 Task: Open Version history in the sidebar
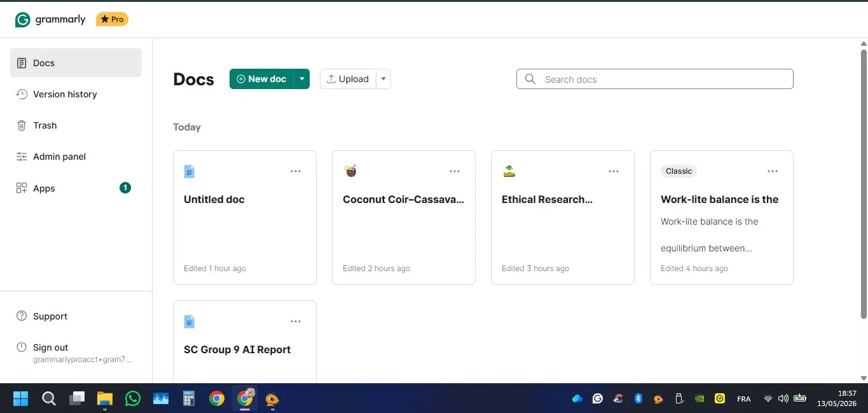[76, 94]
